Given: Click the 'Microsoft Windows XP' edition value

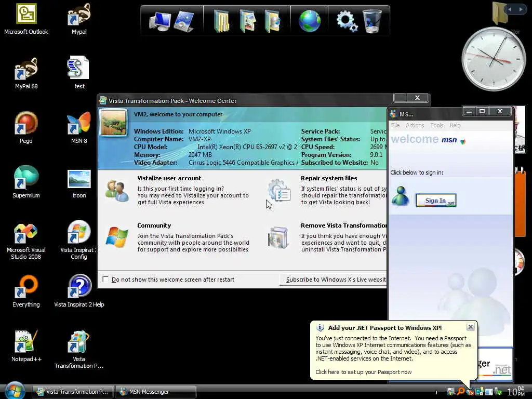Looking at the screenshot, I should coord(220,131).
